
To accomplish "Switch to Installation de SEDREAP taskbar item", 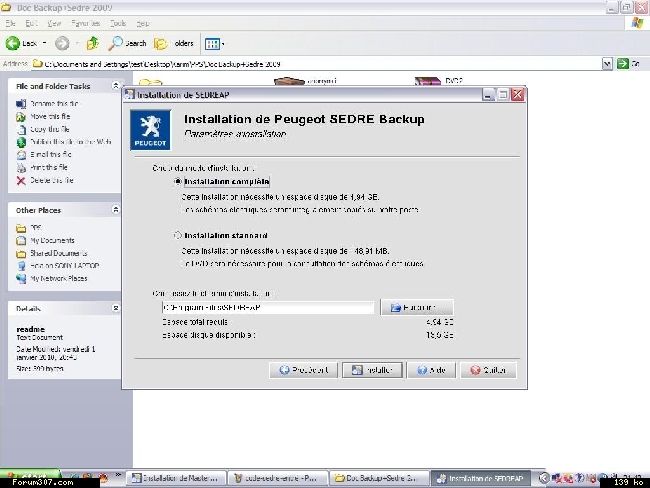I will pos(481,478).
